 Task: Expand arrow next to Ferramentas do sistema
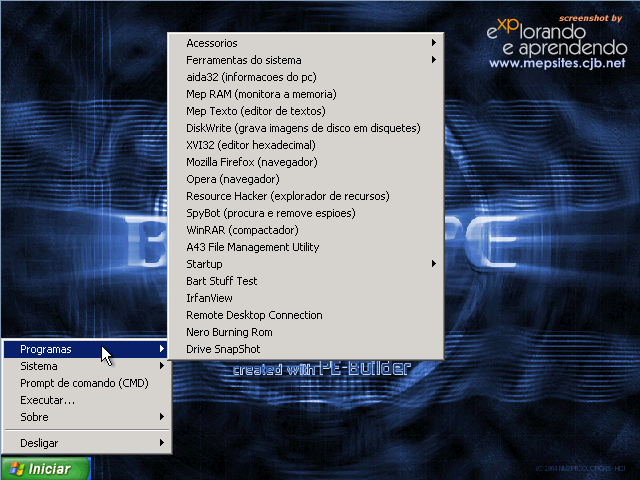(433, 60)
